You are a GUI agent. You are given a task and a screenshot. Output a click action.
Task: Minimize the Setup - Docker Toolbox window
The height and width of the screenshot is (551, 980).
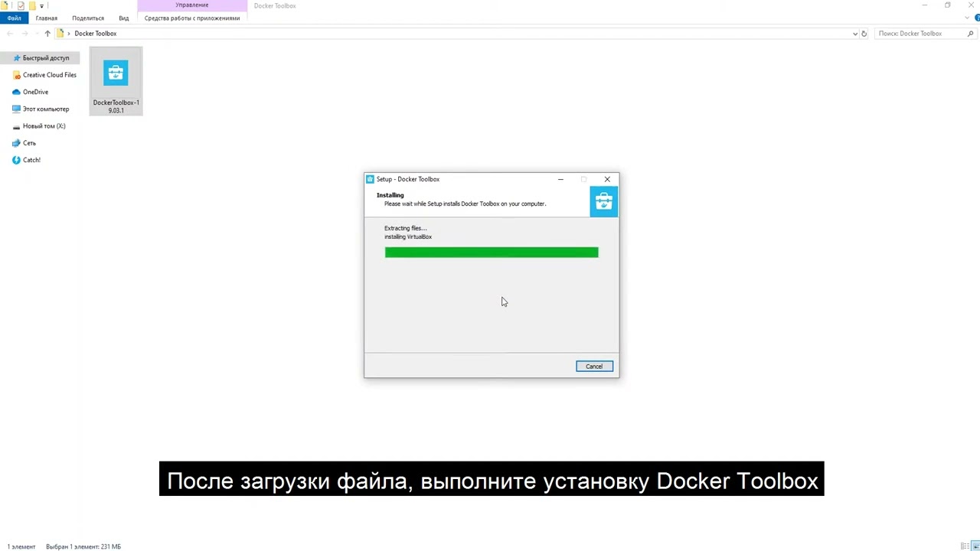pos(560,179)
